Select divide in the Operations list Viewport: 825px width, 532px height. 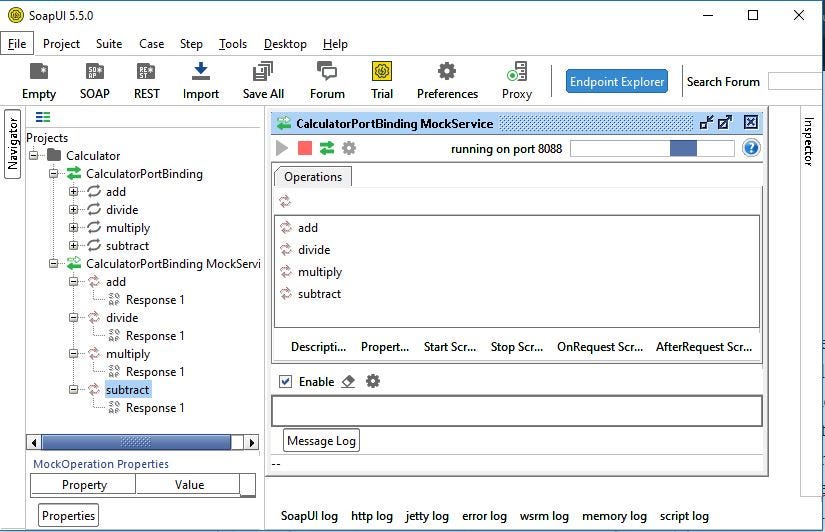pyautogui.click(x=314, y=250)
